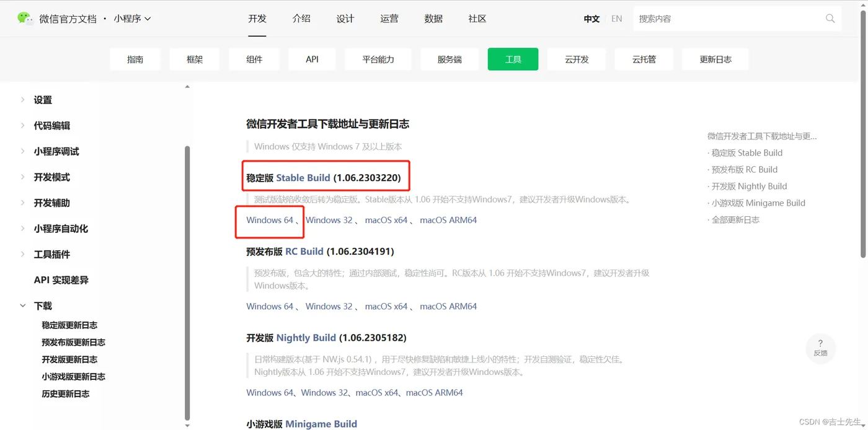Download Nightly Build macOS x64

click(377, 392)
